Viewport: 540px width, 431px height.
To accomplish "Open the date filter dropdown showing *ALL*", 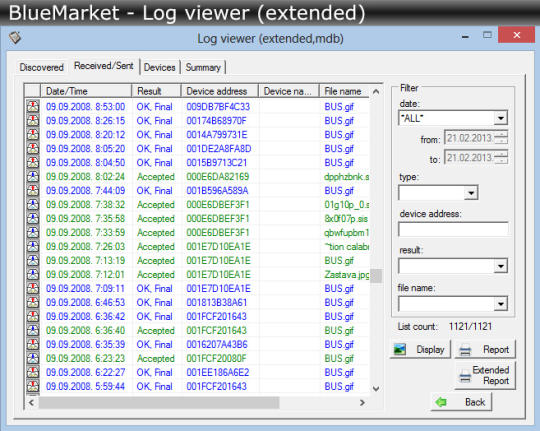I will tap(501, 118).
